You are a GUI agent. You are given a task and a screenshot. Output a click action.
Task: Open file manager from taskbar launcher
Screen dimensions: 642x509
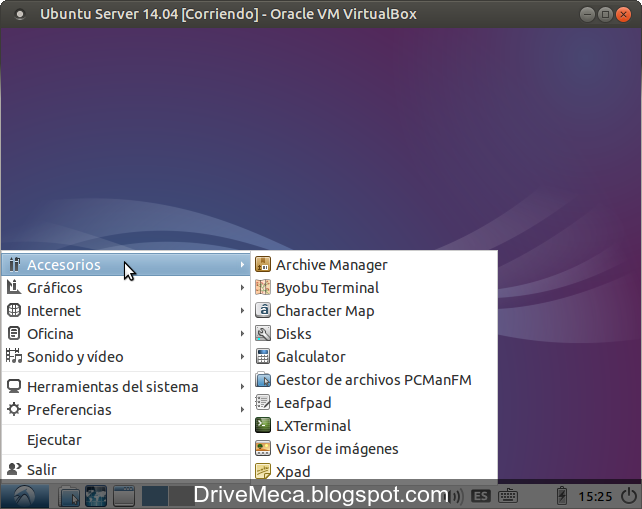coord(69,496)
